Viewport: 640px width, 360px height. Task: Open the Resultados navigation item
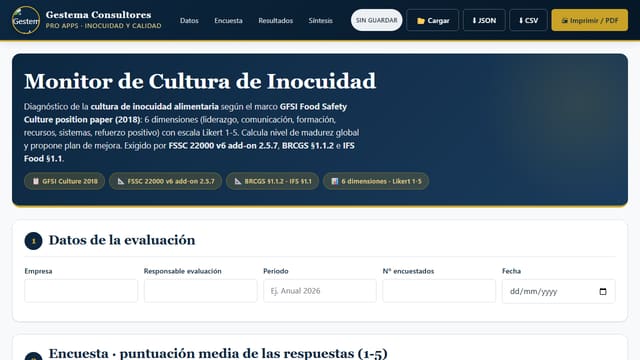(x=276, y=20)
